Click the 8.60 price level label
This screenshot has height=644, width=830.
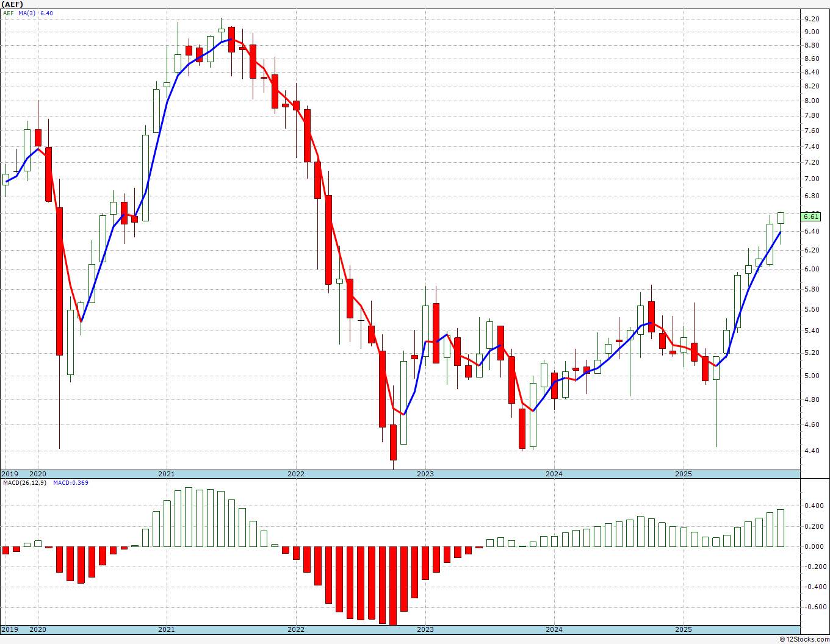coord(812,59)
